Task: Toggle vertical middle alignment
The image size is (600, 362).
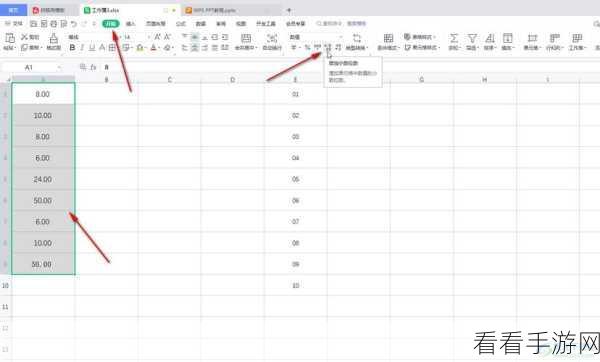Action: click(x=195, y=37)
